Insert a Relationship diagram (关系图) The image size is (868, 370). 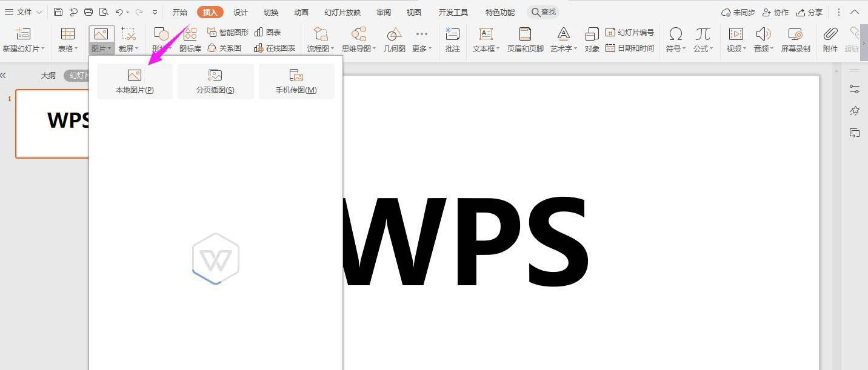(224, 48)
